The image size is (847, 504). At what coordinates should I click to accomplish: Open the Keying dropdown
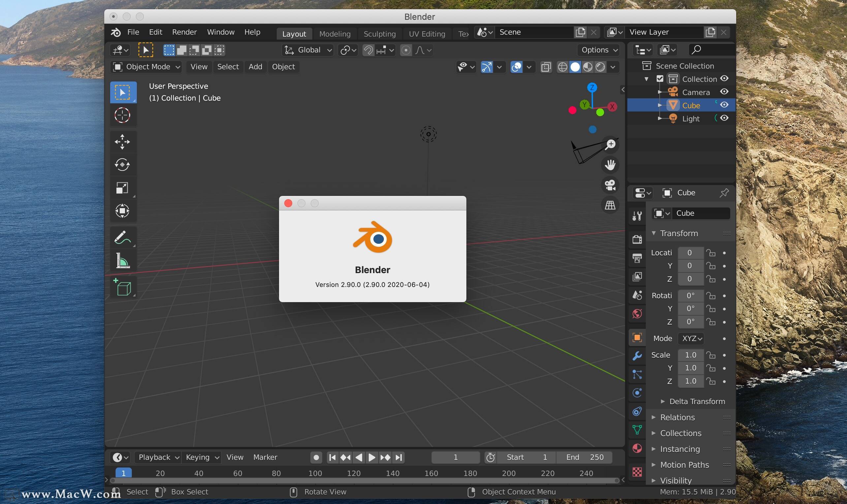pos(202,457)
